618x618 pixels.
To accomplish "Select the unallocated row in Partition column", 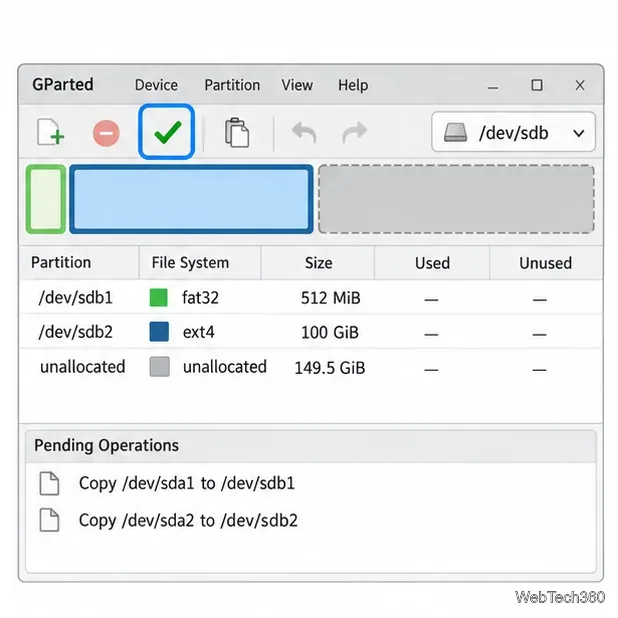I will pyautogui.click(x=83, y=367).
